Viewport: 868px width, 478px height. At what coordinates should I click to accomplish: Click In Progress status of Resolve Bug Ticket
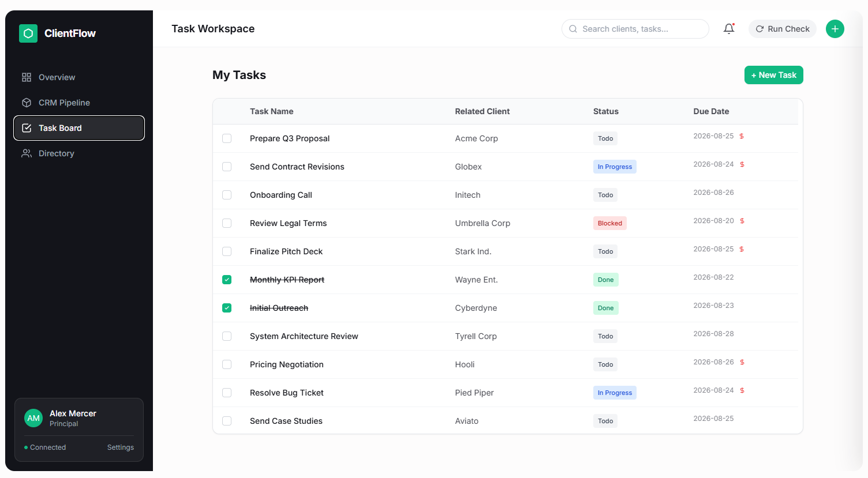615,393
